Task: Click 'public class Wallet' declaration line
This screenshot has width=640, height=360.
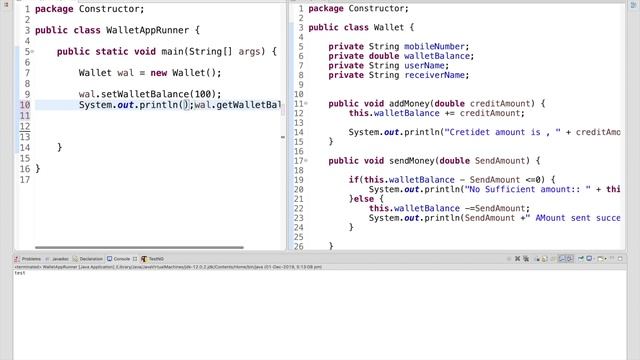Action: [x=361, y=27]
